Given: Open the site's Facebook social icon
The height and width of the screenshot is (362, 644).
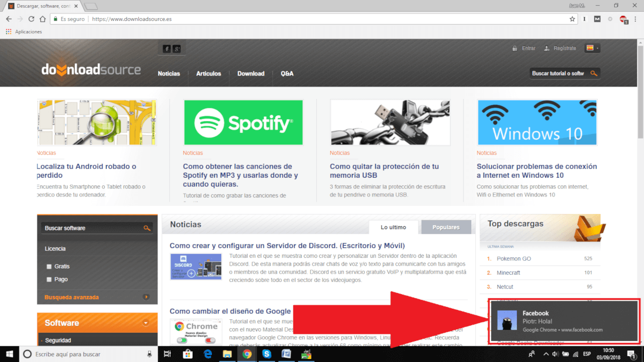Looking at the screenshot, I should tap(166, 49).
